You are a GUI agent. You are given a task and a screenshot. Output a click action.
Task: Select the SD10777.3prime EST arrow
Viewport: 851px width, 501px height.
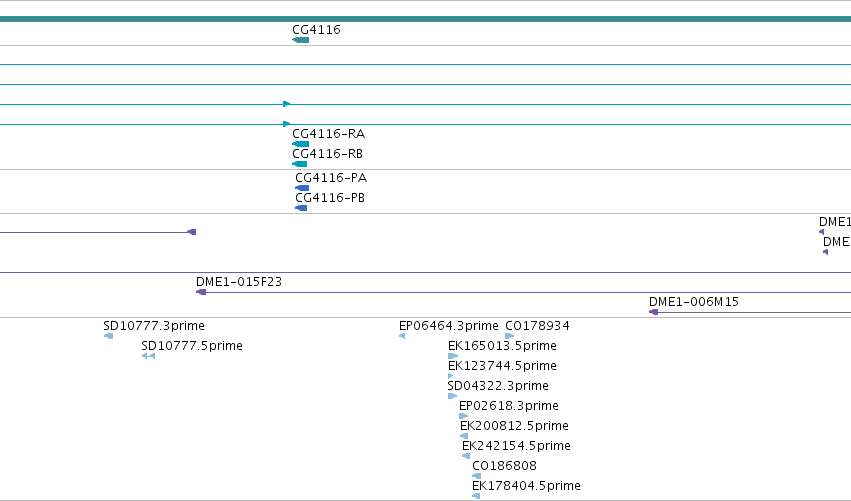pyautogui.click(x=109, y=336)
